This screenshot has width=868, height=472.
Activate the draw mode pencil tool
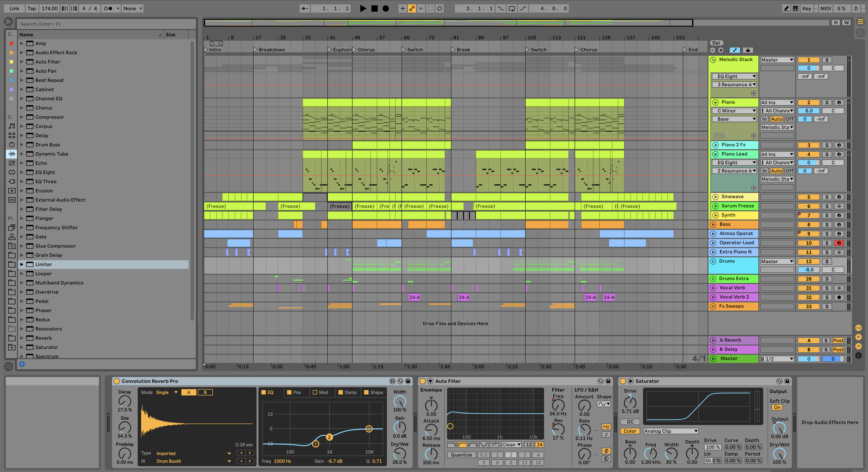coord(787,8)
